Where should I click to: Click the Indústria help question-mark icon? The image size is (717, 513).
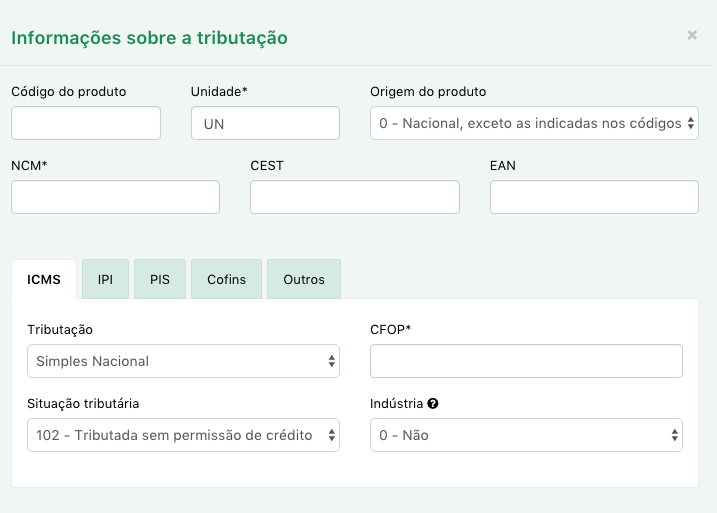[433, 404]
